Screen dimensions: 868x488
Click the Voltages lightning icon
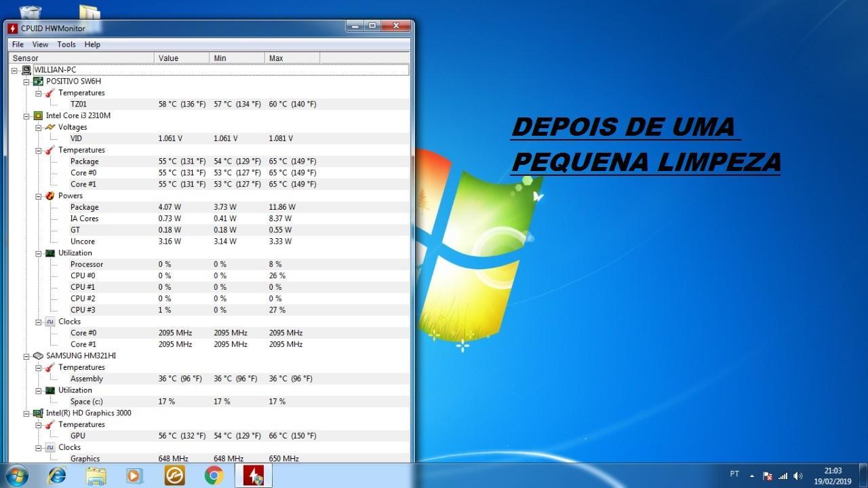[50, 127]
